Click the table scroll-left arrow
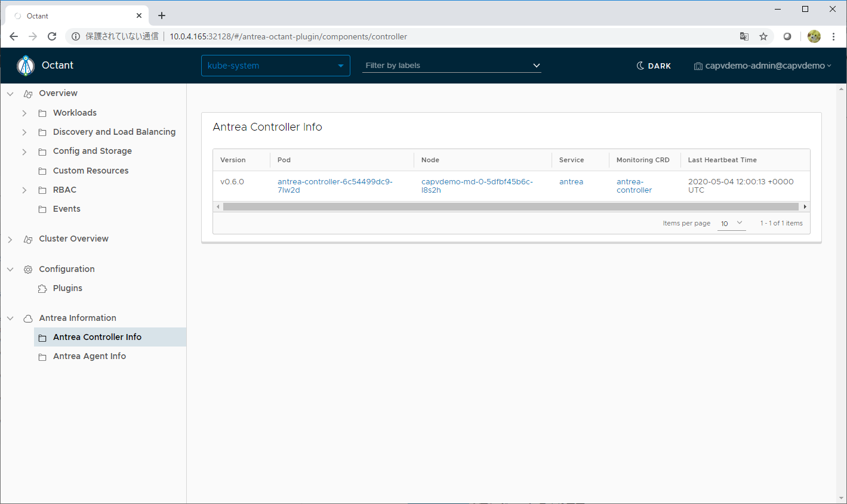The image size is (847, 504). [x=218, y=206]
